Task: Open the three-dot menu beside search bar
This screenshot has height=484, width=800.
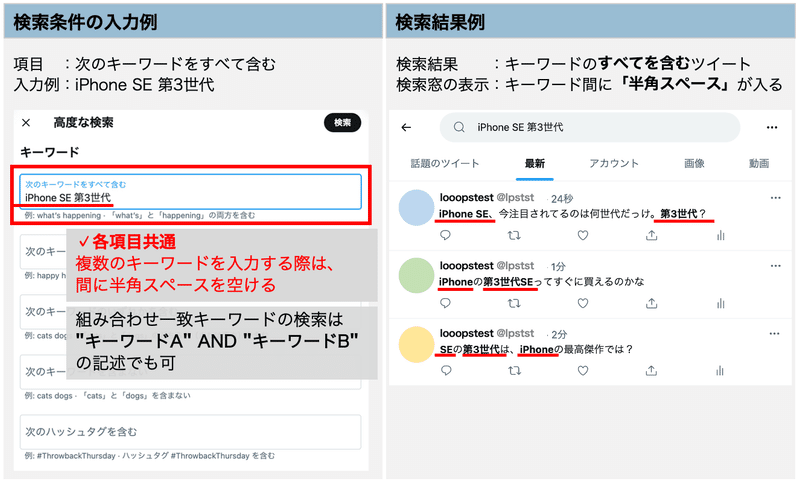Action: (772, 127)
